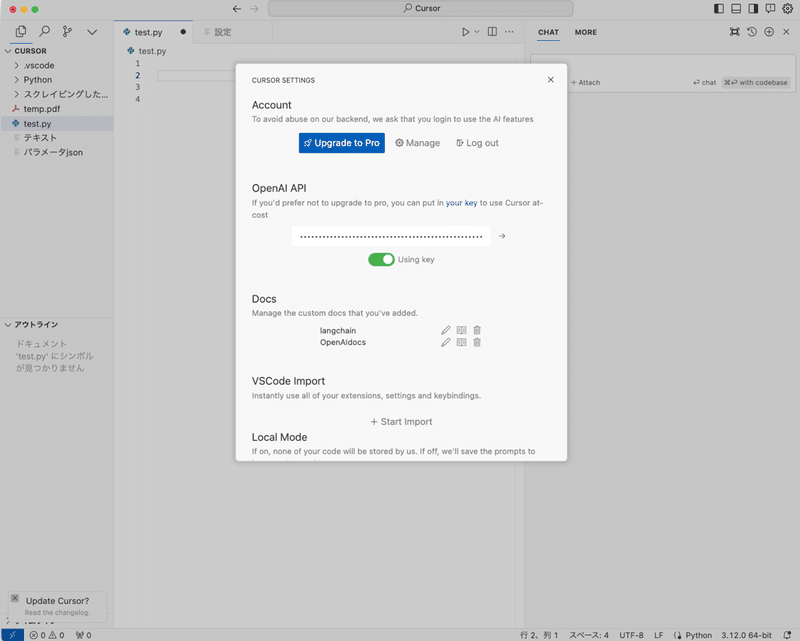The height and width of the screenshot is (641, 800).
Task: Click the OpenAI API key field
Action: pos(391,236)
